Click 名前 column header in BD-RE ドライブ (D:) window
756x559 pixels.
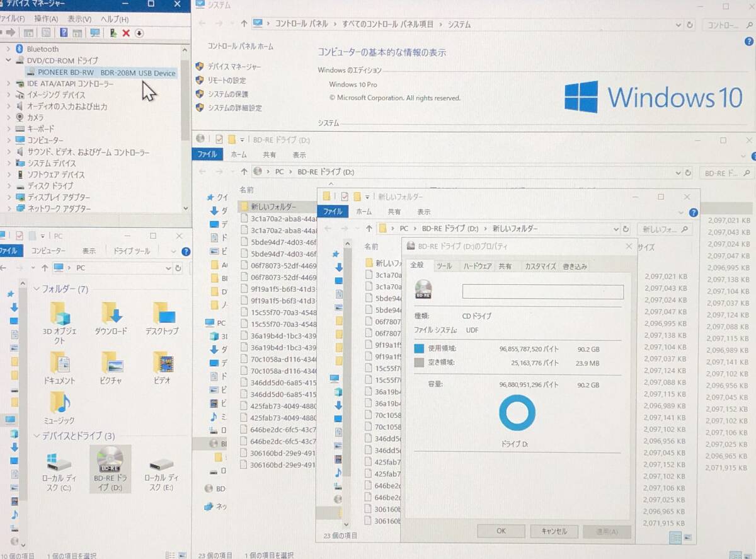(246, 189)
